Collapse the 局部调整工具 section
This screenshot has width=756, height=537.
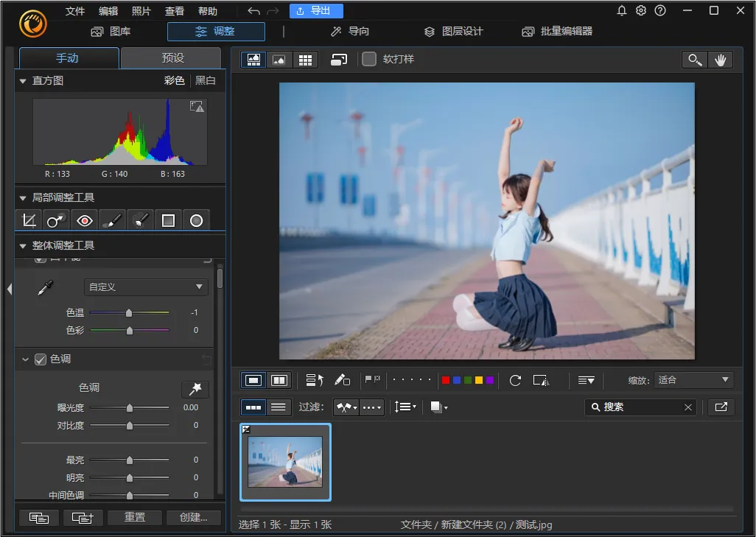tap(23, 198)
